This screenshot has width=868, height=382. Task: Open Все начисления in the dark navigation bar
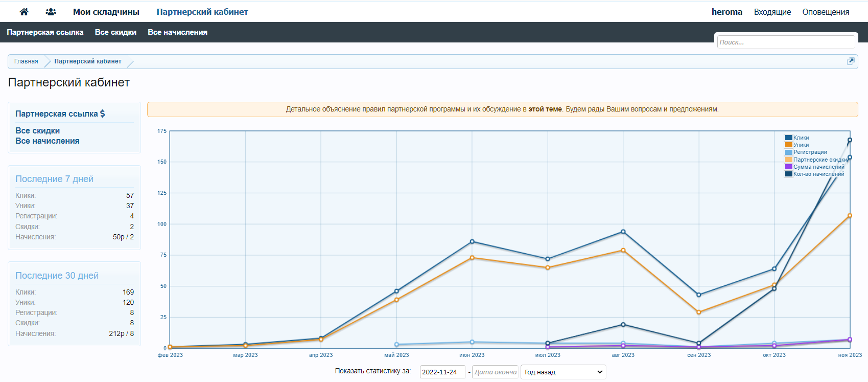177,32
